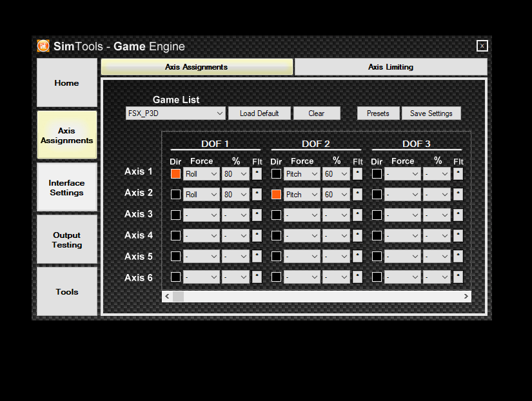The height and width of the screenshot is (401, 532).
Task: Select Axis Assignments in the left sidebar
Action: point(67,135)
